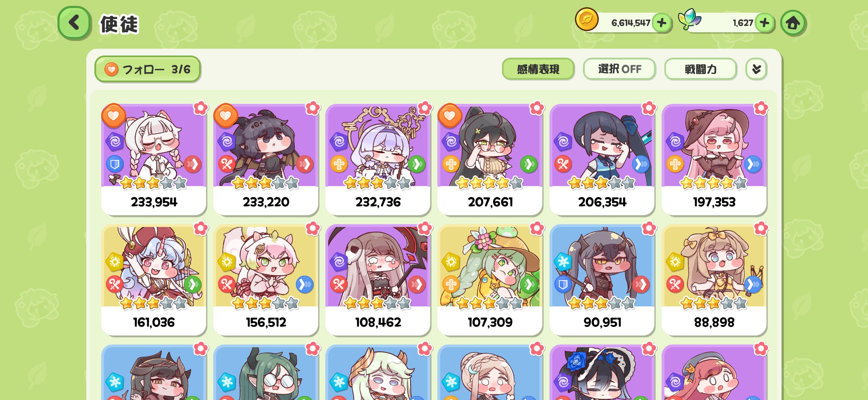
Task: Open the apostle with 161,036 power
Action: click(x=154, y=280)
